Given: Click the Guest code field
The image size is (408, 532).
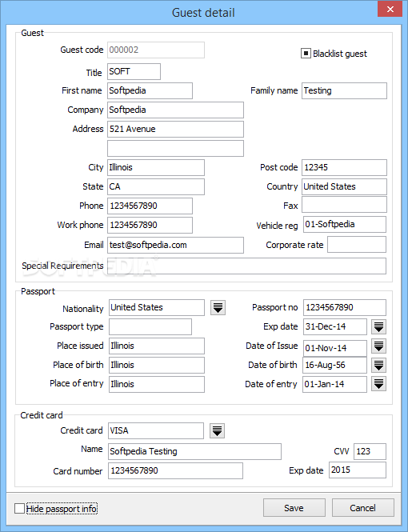Looking at the screenshot, I should coord(156,50).
